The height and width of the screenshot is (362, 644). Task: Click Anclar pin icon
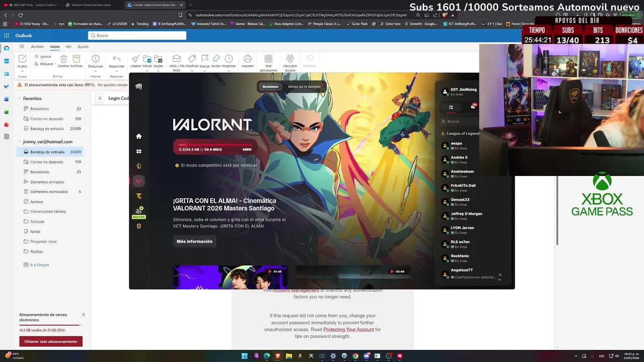[x=216, y=59]
